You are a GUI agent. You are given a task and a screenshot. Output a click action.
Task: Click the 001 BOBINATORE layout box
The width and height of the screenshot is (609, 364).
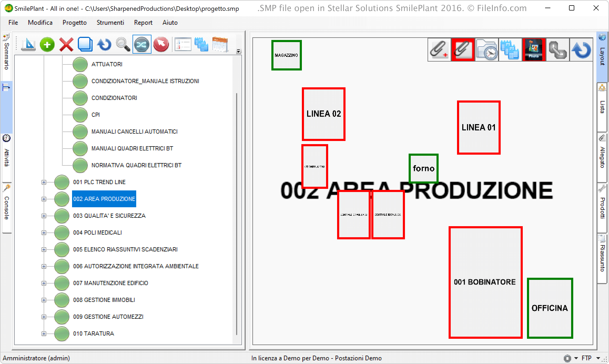(x=485, y=282)
